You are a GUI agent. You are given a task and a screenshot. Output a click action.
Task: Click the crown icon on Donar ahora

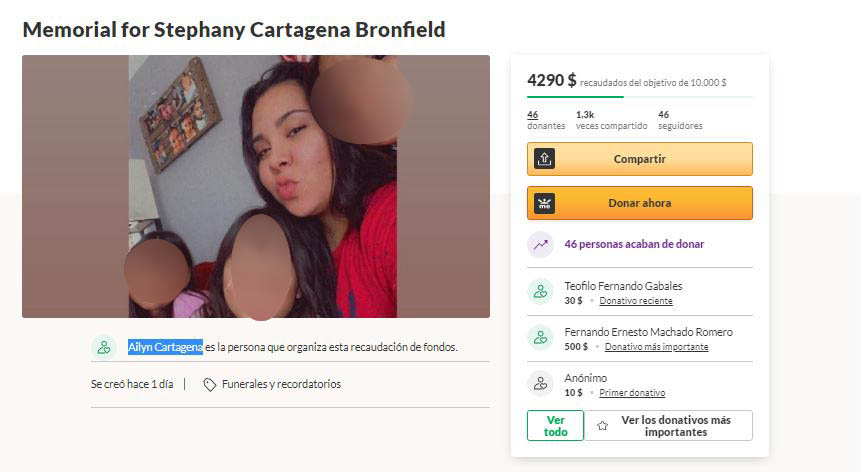coord(544,203)
